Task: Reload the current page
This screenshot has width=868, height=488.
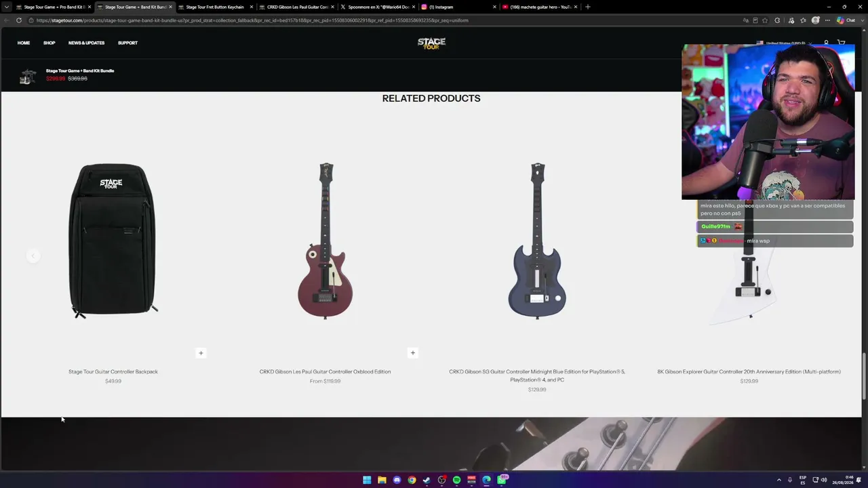Action: tap(19, 20)
